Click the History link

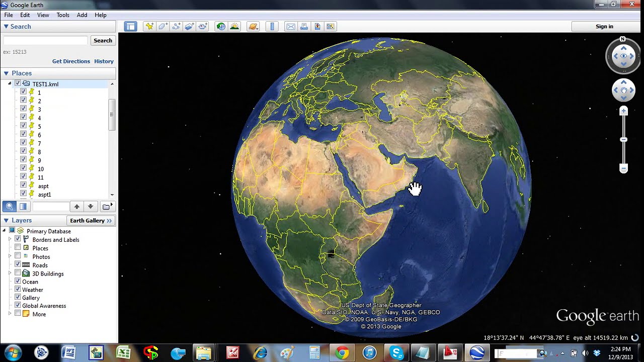tap(104, 61)
